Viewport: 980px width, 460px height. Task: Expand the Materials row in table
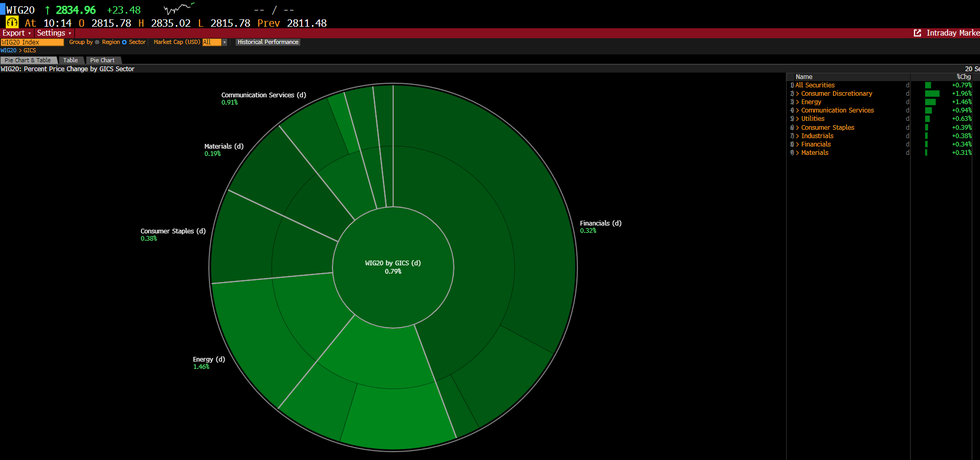[x=797, y=153]
